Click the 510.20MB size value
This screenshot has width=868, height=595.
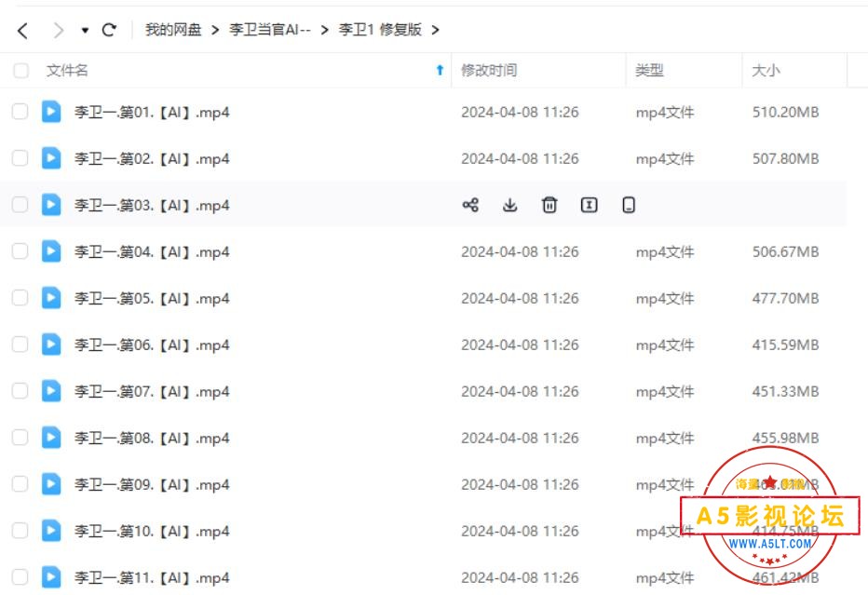pyautogui.click(x=785, y=113)
